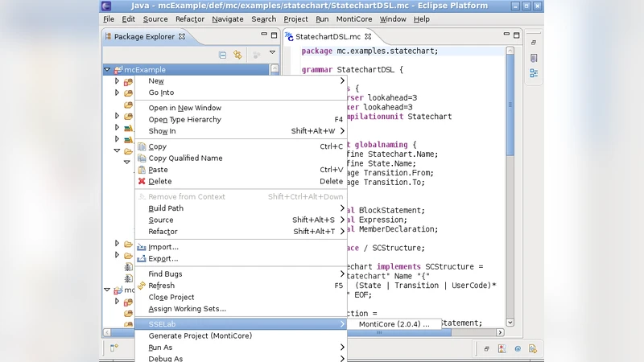This screenshot has height=362, width=644.
Task: Toggle Link with Editor icon
Action: (237, 55)
